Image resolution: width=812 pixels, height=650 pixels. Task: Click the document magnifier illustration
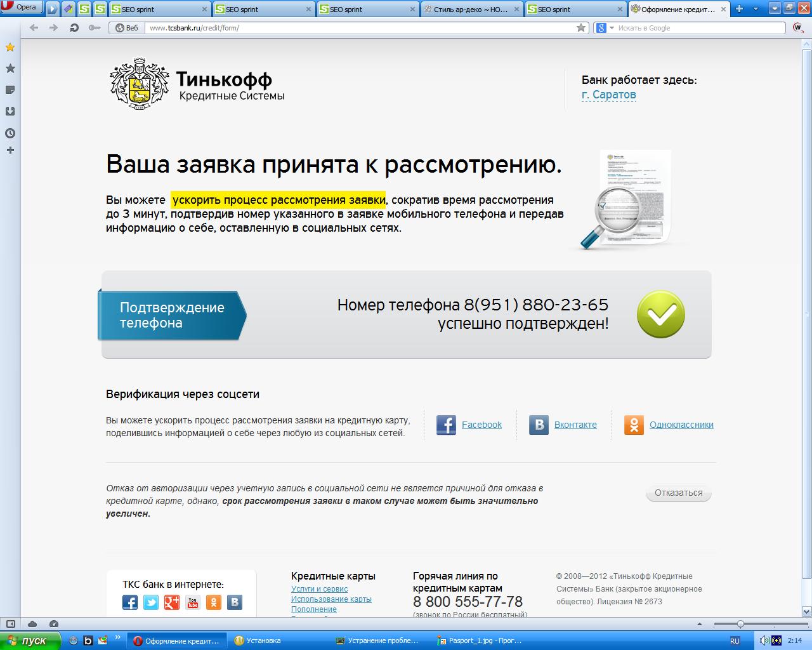[628, 200]
